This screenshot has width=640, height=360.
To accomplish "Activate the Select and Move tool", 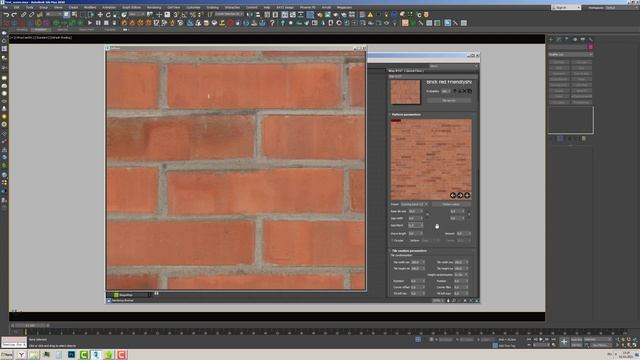I will [x=100, y=15].
